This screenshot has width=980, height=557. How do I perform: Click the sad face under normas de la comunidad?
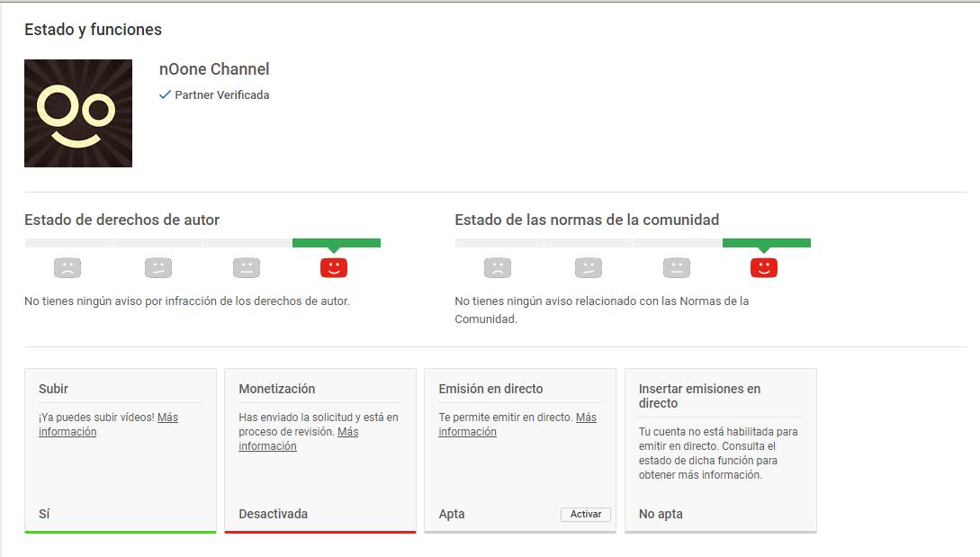(498, 267)
